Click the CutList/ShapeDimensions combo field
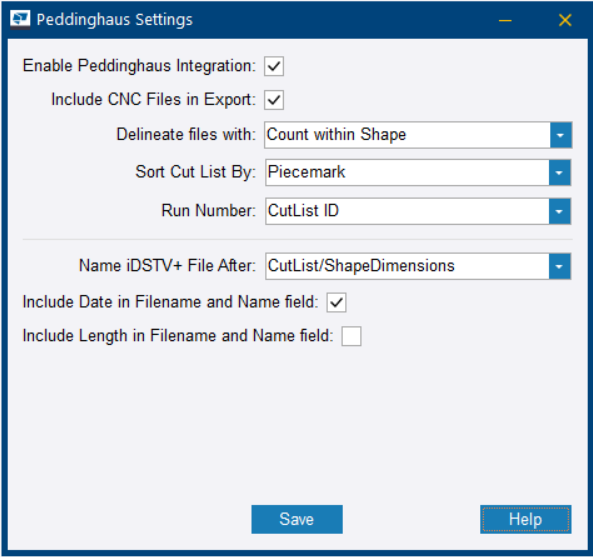The height and width of the screenshot is (557, 593). coord(407,267)
